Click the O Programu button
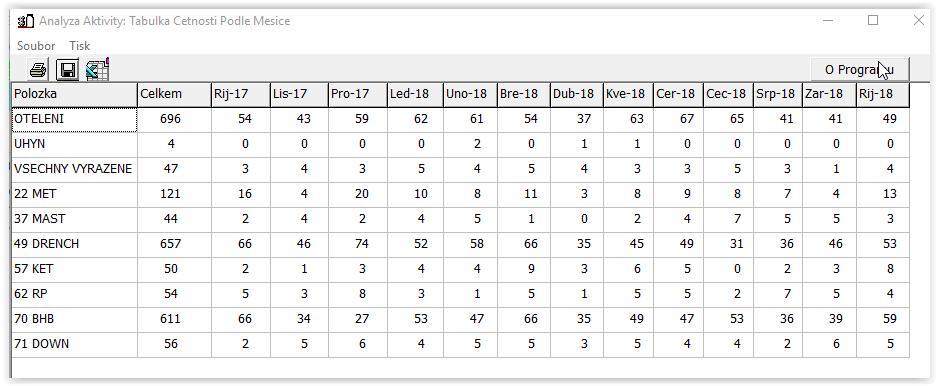Viewport: 938px width, 386px height. 860,70
